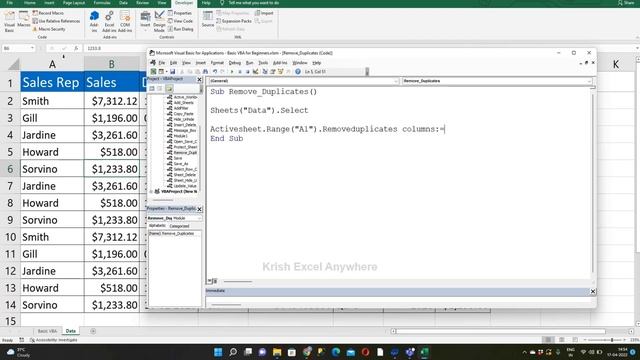Expand the VBAProject (New W node
This screenshot has width=640, height=360.
pos(151,191)
